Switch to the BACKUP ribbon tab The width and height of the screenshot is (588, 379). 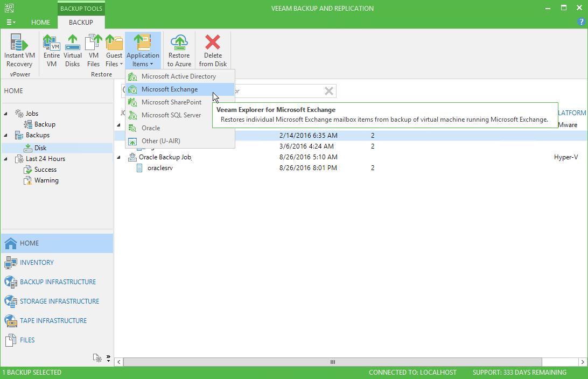(x=81, y=23)
